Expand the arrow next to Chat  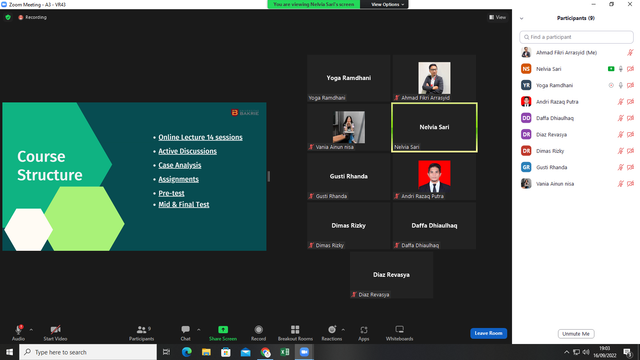click(199, 330)
